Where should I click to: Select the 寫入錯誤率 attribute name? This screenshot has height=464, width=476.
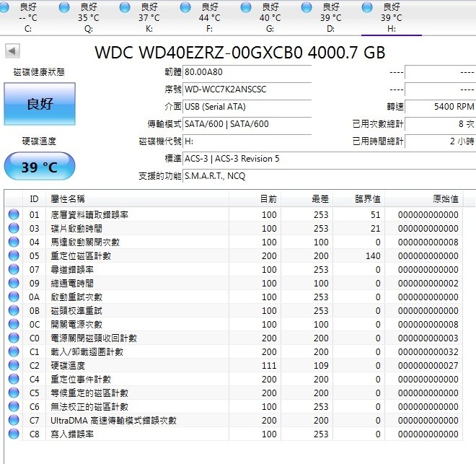pos(72,434)
